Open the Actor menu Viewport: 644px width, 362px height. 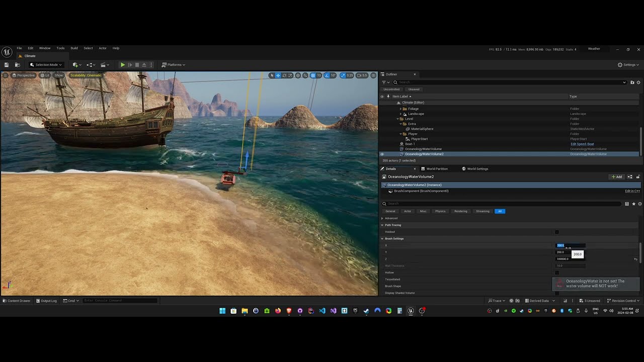coord(103,48)
